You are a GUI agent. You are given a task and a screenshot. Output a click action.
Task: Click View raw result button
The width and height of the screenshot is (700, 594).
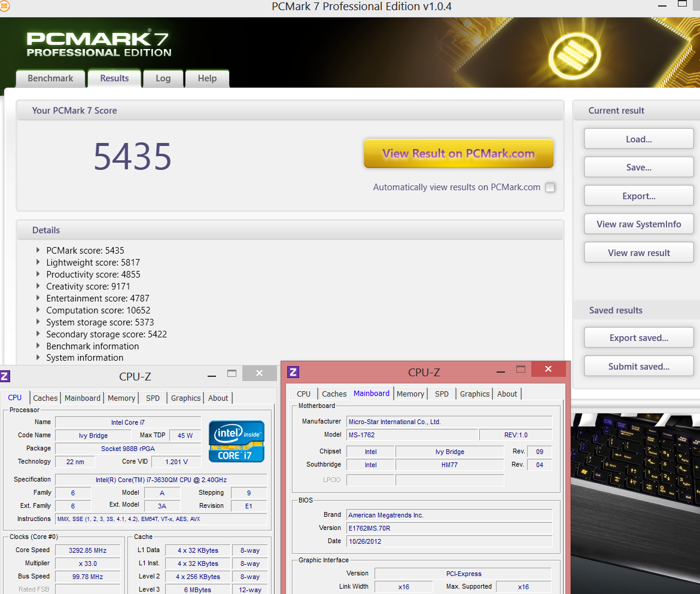(x=639, y=252)
